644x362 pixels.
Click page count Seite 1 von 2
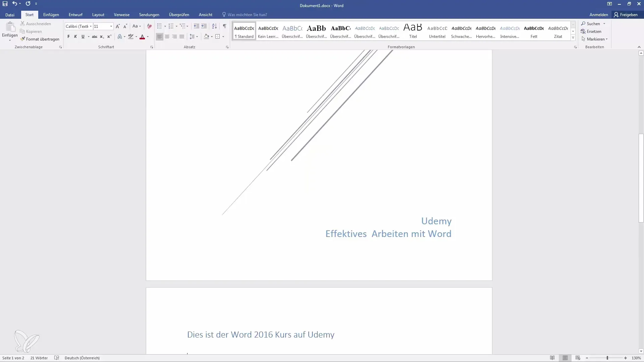13,358
